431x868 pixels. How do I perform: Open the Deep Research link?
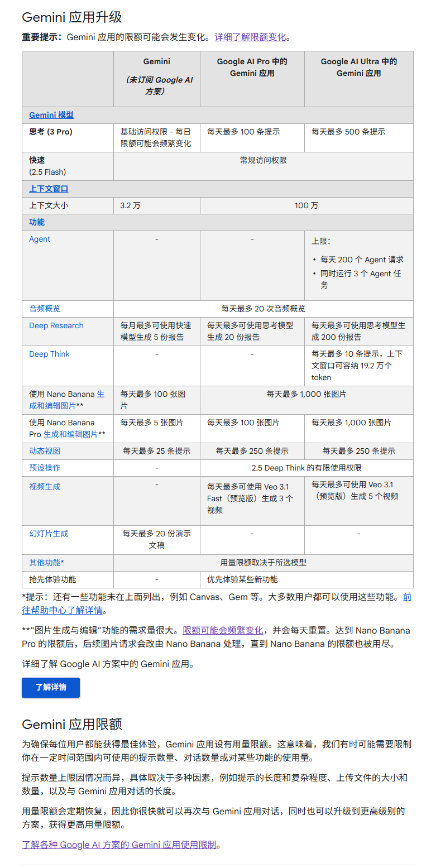(56, 325)
